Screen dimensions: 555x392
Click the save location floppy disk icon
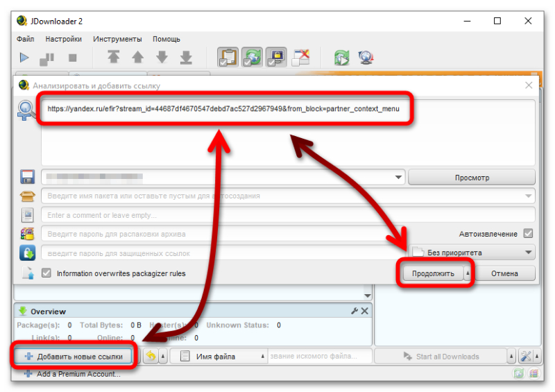[27, 177]
